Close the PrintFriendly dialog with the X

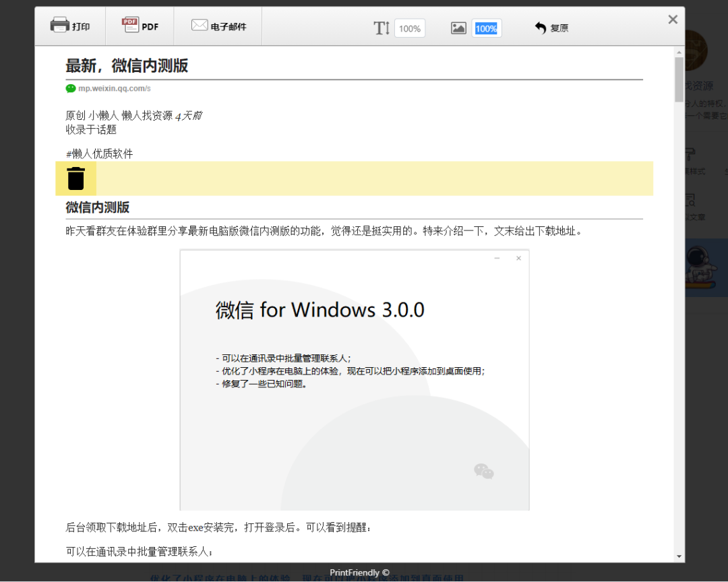point(673,20)
